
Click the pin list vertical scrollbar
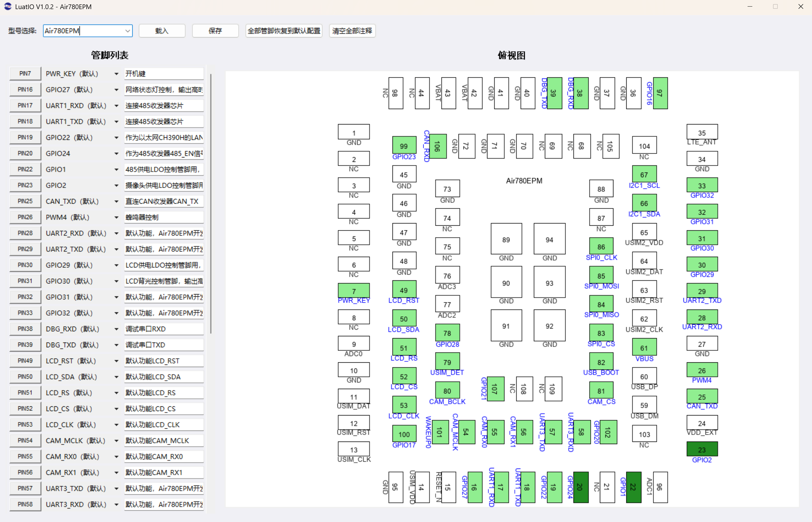point(211,203)
